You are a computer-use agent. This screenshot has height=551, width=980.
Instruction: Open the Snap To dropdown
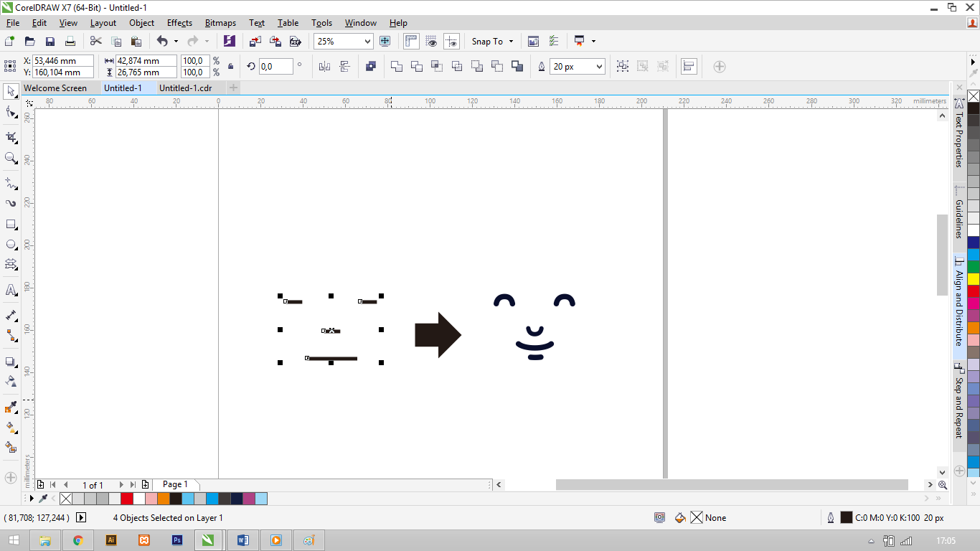492,41
